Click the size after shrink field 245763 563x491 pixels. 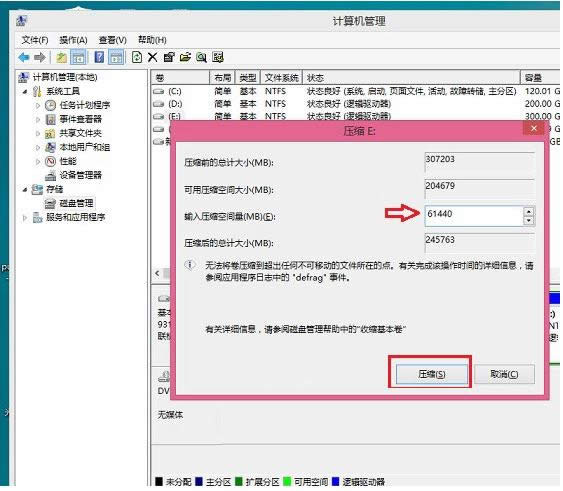click(480, 242)
